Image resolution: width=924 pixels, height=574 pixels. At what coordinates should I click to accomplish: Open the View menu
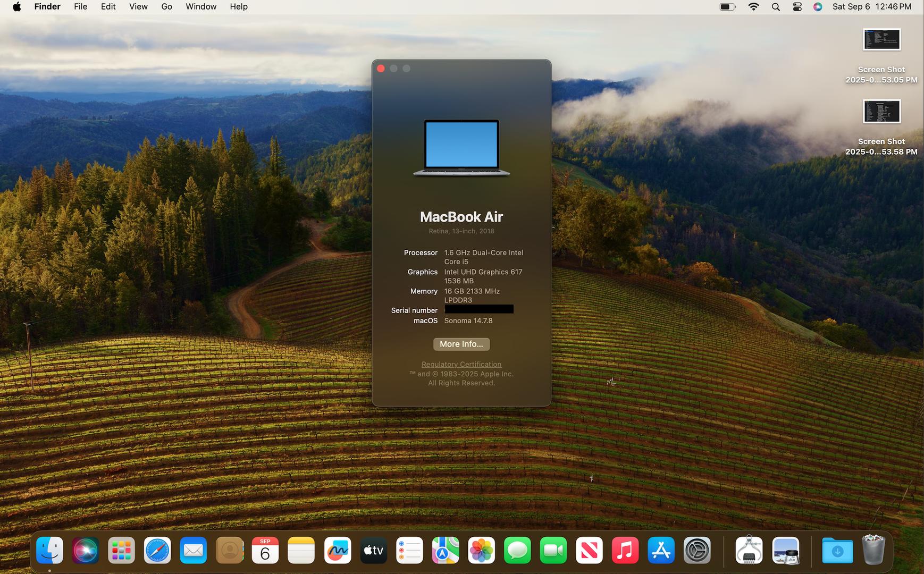pos(138,6)
